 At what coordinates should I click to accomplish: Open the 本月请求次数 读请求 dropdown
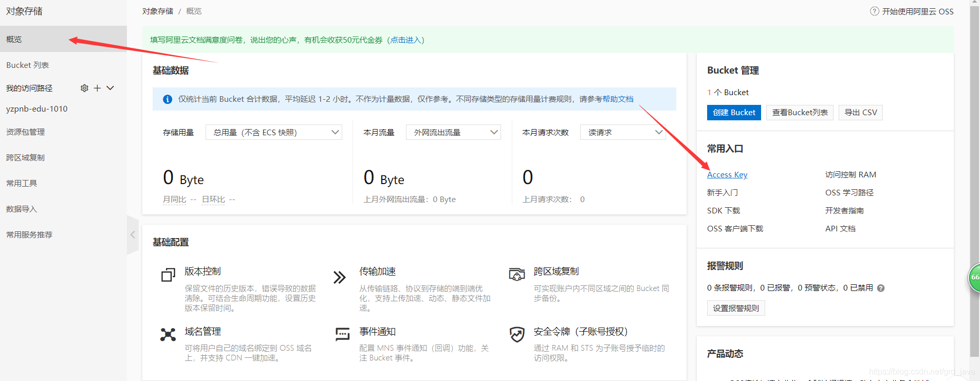click(x=623, y=132)
